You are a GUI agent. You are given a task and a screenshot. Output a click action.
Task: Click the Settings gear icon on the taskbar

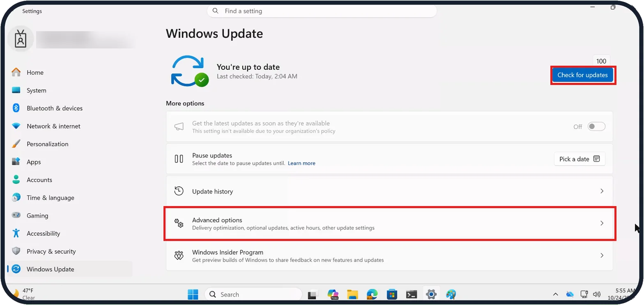[x=431, y=294]
